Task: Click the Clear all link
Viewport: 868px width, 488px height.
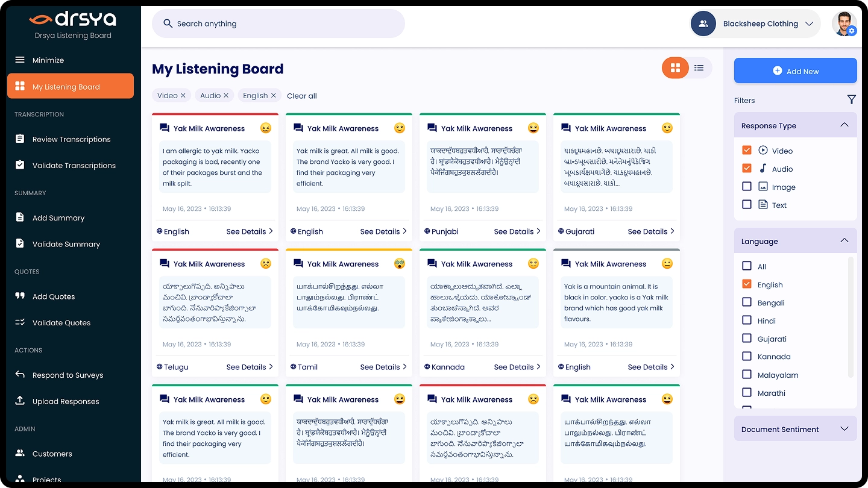Action: [x=302, y=96]
